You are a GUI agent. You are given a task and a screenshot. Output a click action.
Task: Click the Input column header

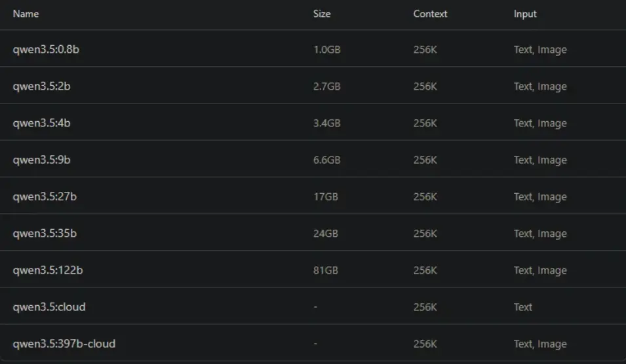click(525, 14)
